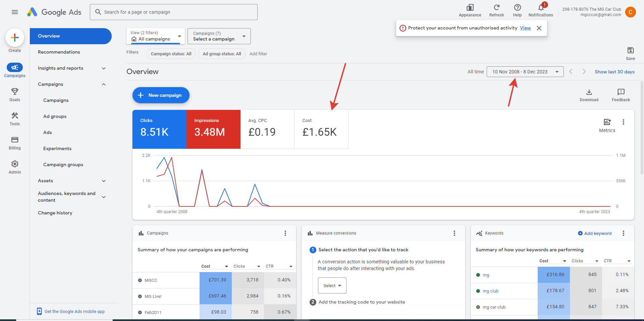Image resolution: width=644 pixels, height=321 pixels.
Task: Open the Ads page
Action: pos(48,133)
